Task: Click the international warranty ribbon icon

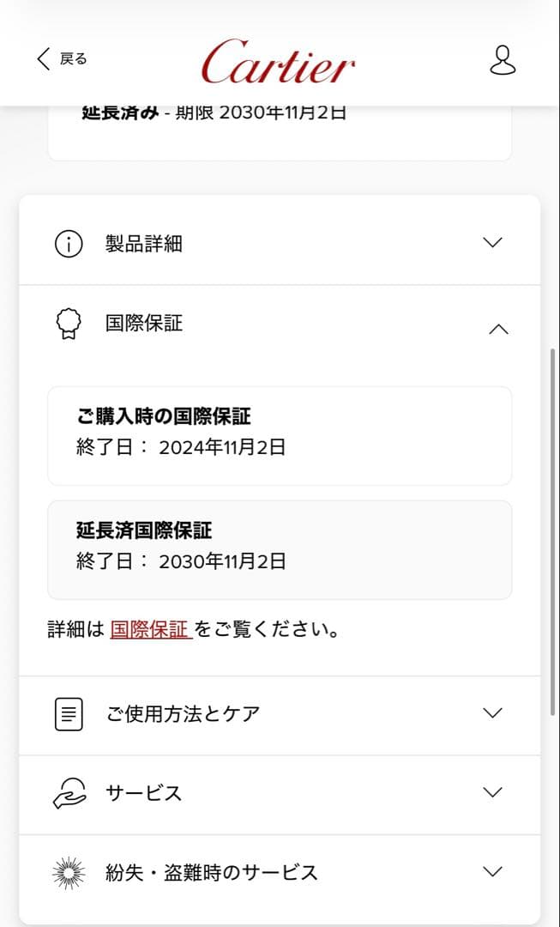Action: (x=69, y=324)
